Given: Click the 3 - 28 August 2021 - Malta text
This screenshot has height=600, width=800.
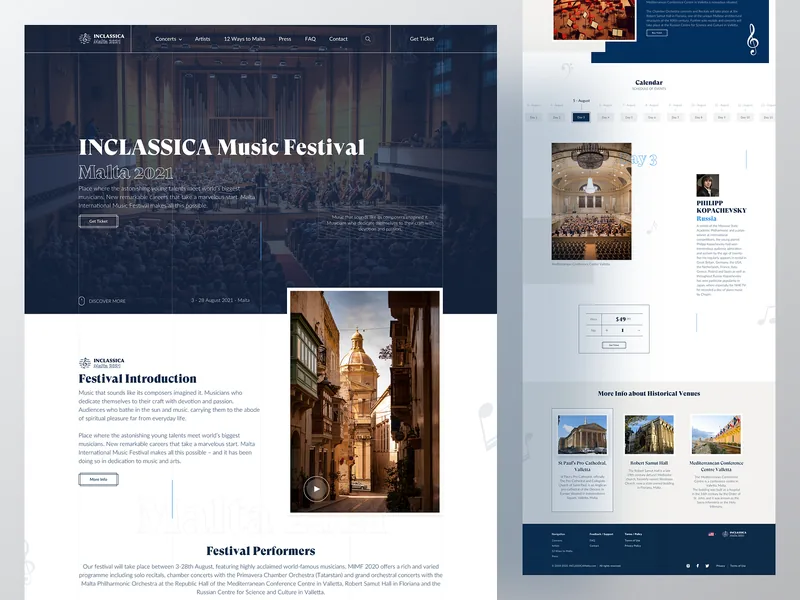Looking at the screenshot, I should (220, 301).
